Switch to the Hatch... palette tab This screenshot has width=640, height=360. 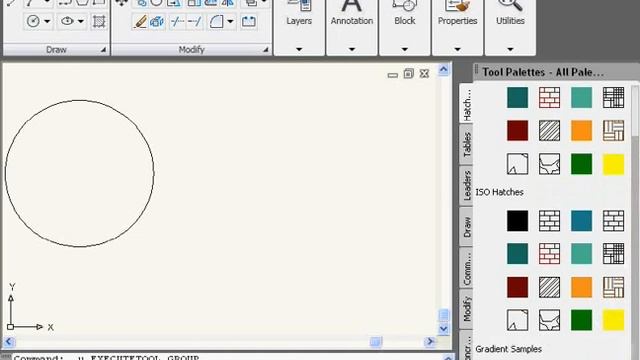(467, 104)
